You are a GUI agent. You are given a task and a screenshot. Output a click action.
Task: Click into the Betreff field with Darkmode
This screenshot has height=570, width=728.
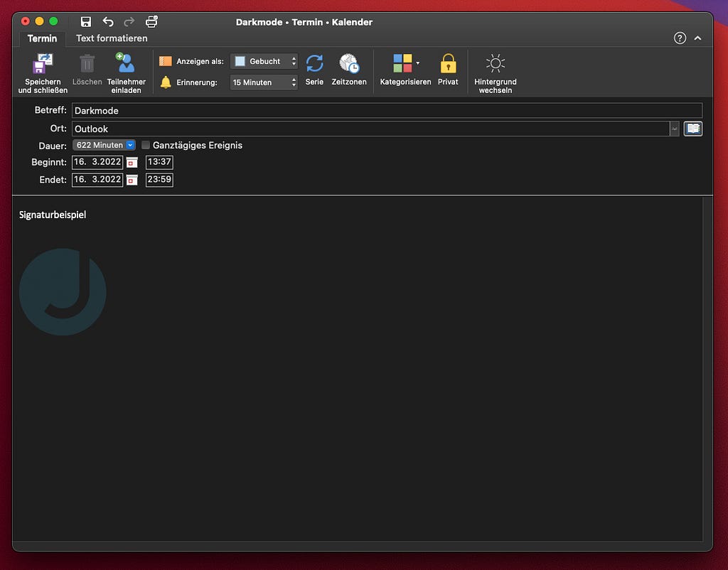(387, 110)
